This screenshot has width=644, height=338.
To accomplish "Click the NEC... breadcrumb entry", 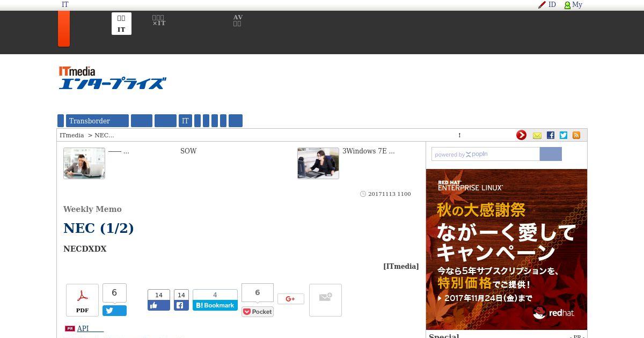I will (x=104, y=135).
